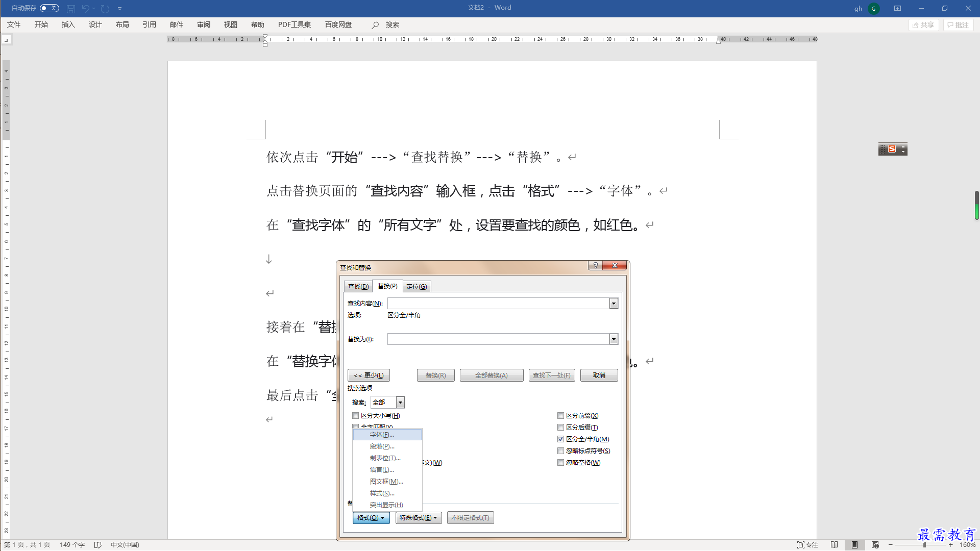980x551 pixels.
Task: Click the Sogou input method S icon
Action: [892, 149]
